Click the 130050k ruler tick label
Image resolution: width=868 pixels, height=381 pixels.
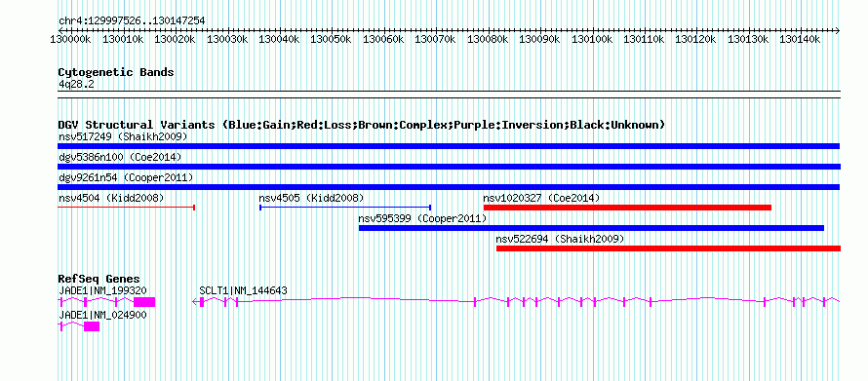(331, 40)
